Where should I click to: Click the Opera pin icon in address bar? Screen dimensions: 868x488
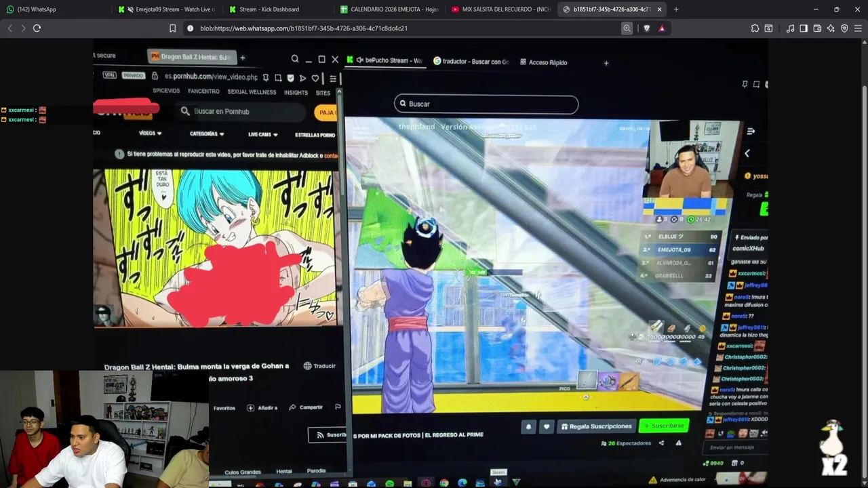(266, 78)
